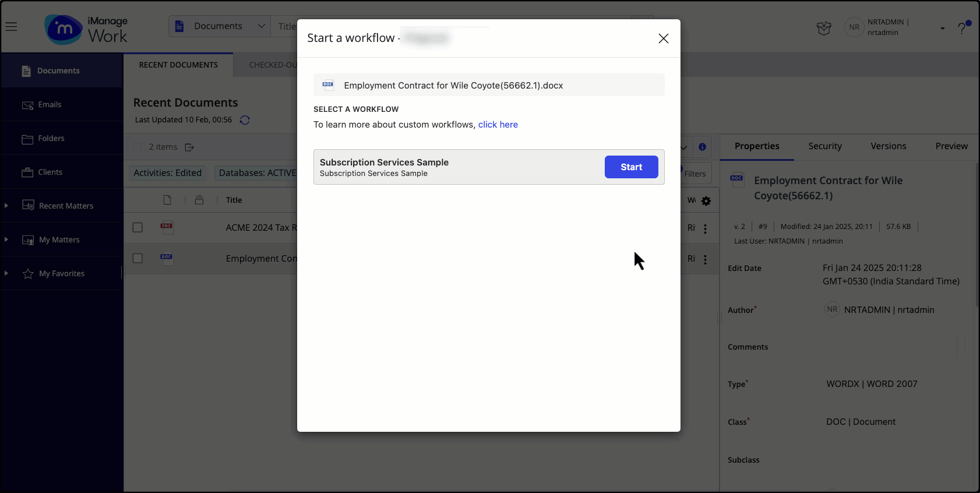Viewport: 980px width, 493px height.
Task: Open the help question mark icon
Action: (962, 28)
